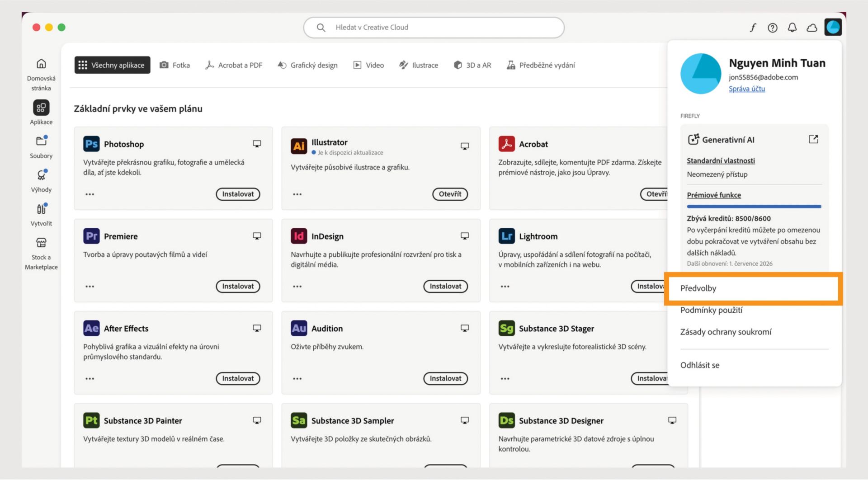Click the Illustrator app icon
Image resolution: width=868 pixels, height=480 pixels.
coord(299,146)
